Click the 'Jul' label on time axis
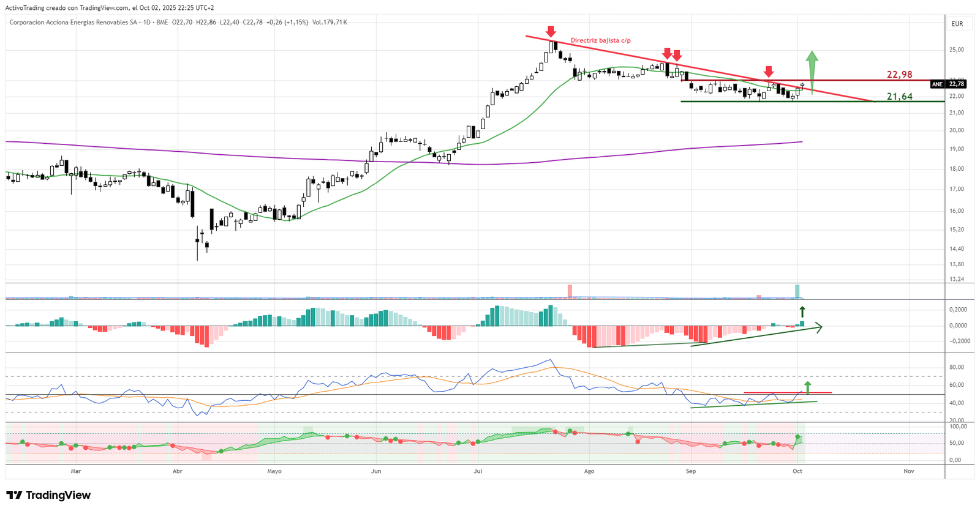980x511 pixels. pos(478,471)
